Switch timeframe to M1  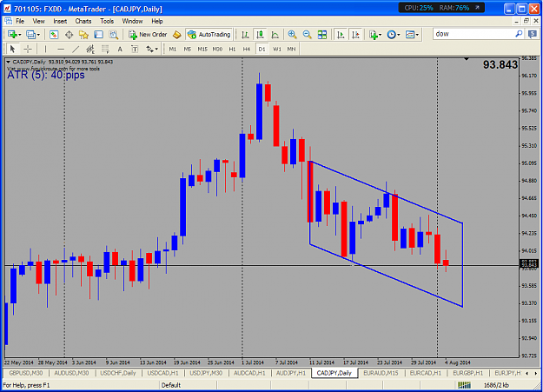[x=173, y=49]
